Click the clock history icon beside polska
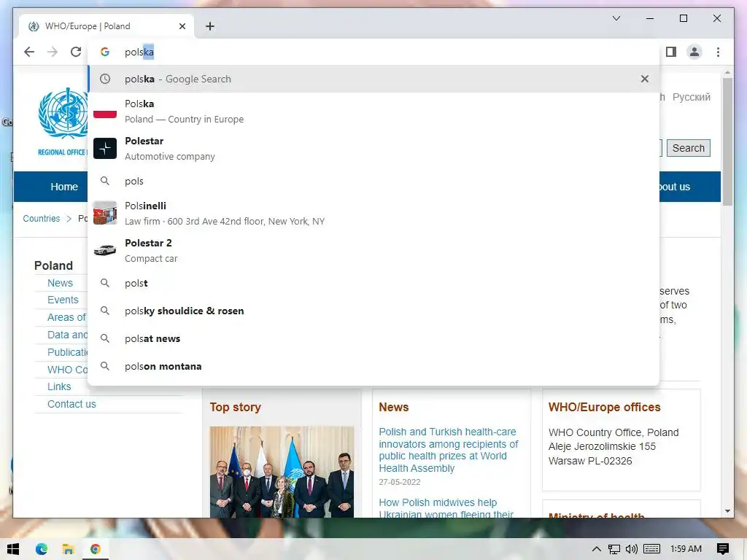The width and height of the screenshot is (747, 560). click(x=105, y=79)
